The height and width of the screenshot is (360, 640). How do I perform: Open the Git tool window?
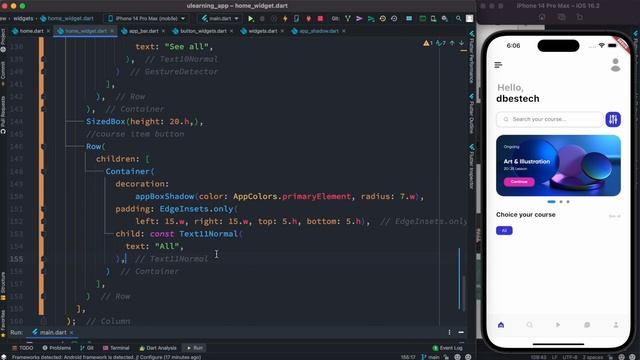[87, 348]
